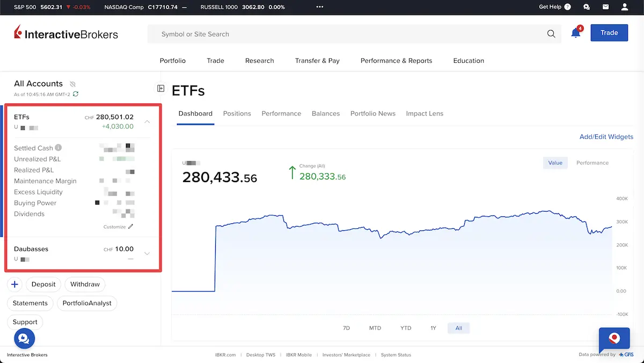Toggle the hide-balances eye icon
The width and height of the screenshot is (644, 363).
pyautogui.click(x=72, y=84)
